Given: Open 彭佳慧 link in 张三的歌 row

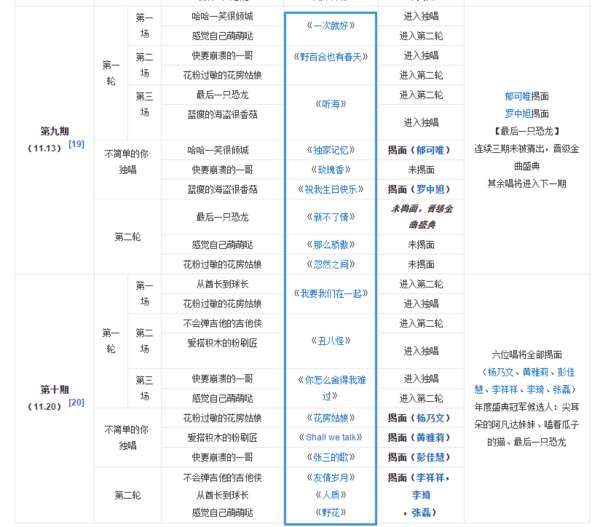Looking at the screenshot, I should (430, 457).
